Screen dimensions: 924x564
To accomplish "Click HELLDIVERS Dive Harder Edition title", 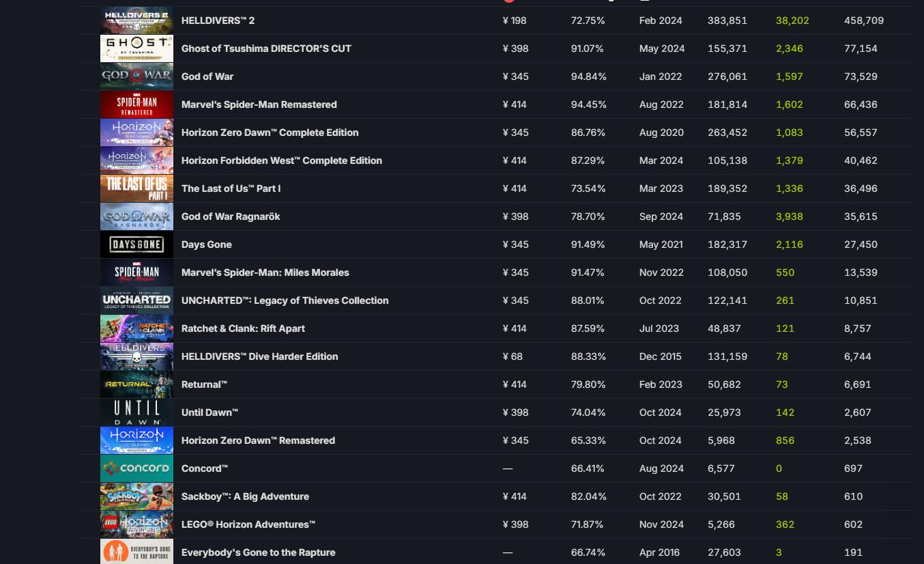I will (x=259, y=356).
